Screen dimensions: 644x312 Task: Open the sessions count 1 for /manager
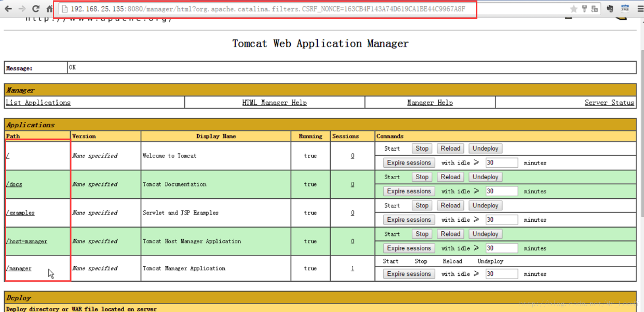click(x=352, y=268)
